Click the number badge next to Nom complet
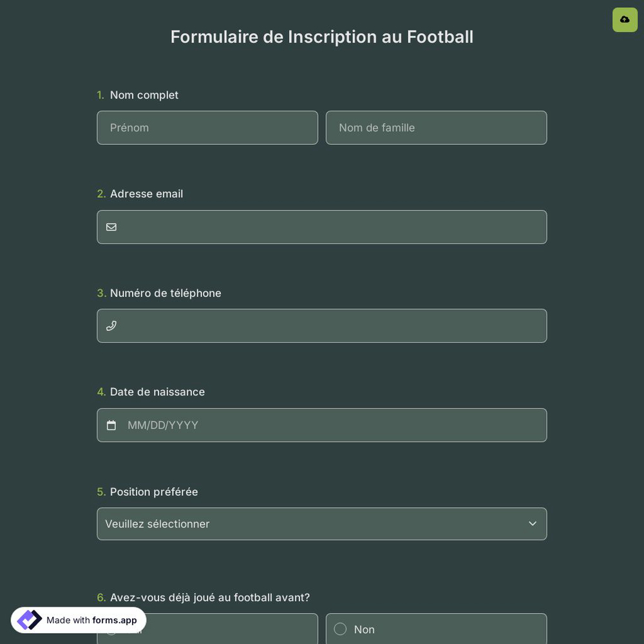644x644 pixels. [x=100, y=95]
